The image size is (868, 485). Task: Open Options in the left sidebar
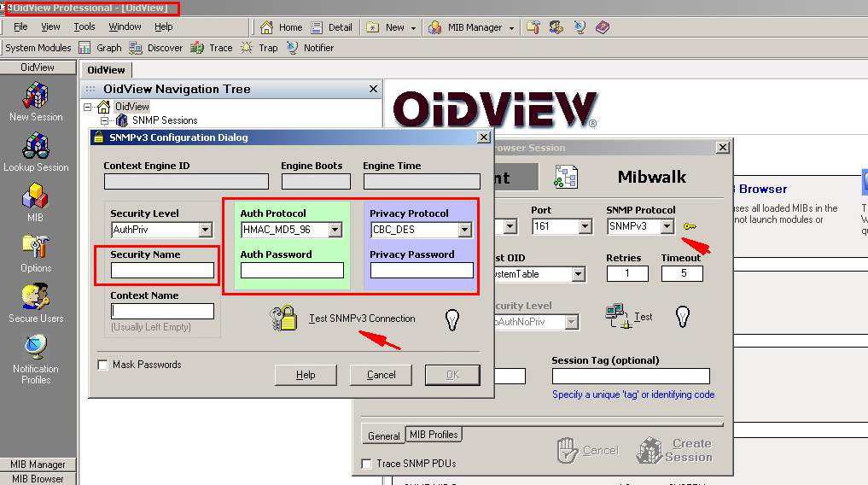[36, 248]
